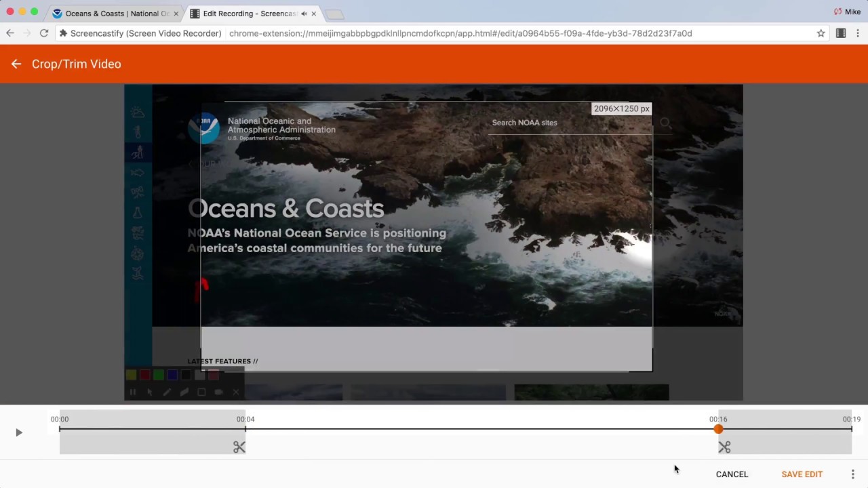Image resolution: width=868 pixels, height=488 pixels.
Task: Click the timeline track midpoint between trim markers
Action: coord(481,429)
